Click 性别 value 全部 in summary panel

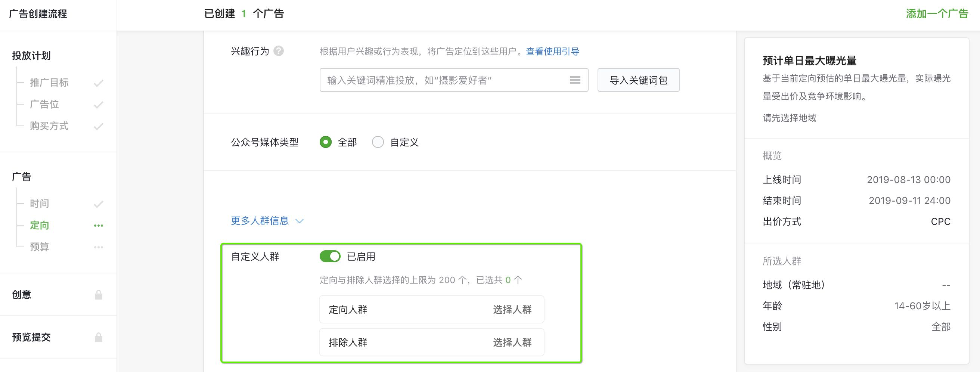pyautogui.click(x=941, y=327)
